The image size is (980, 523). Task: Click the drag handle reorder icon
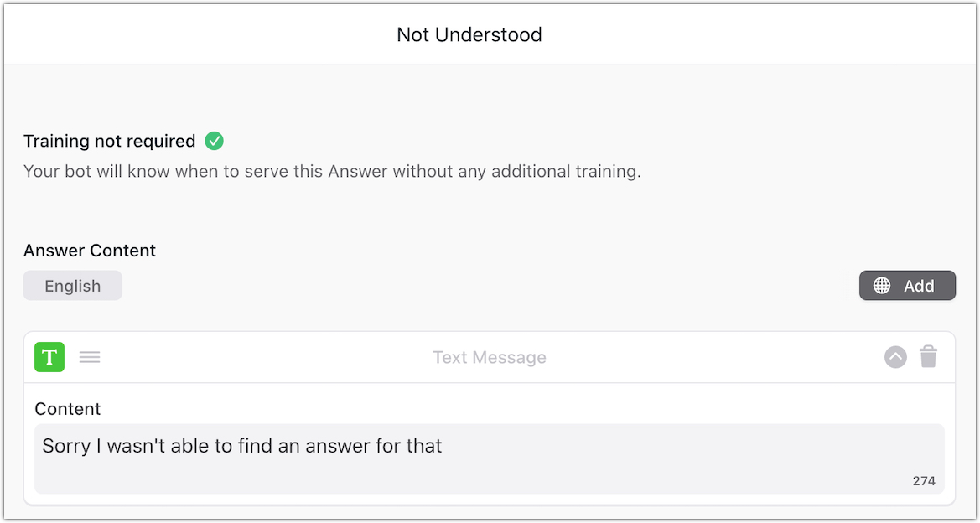90,357
